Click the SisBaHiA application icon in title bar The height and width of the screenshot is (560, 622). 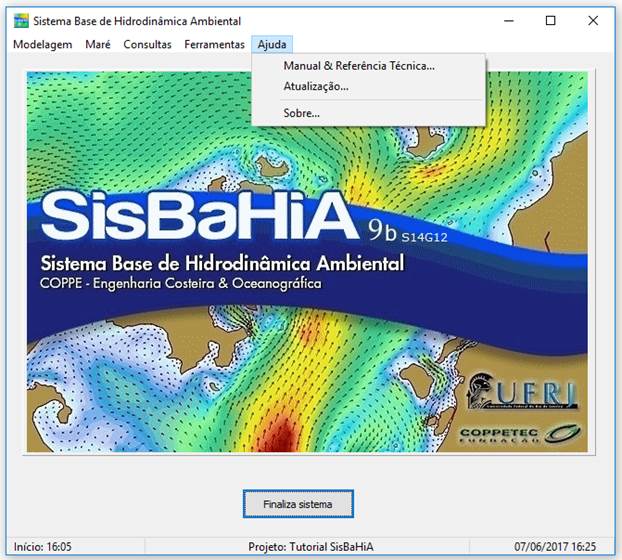point(21,21)
